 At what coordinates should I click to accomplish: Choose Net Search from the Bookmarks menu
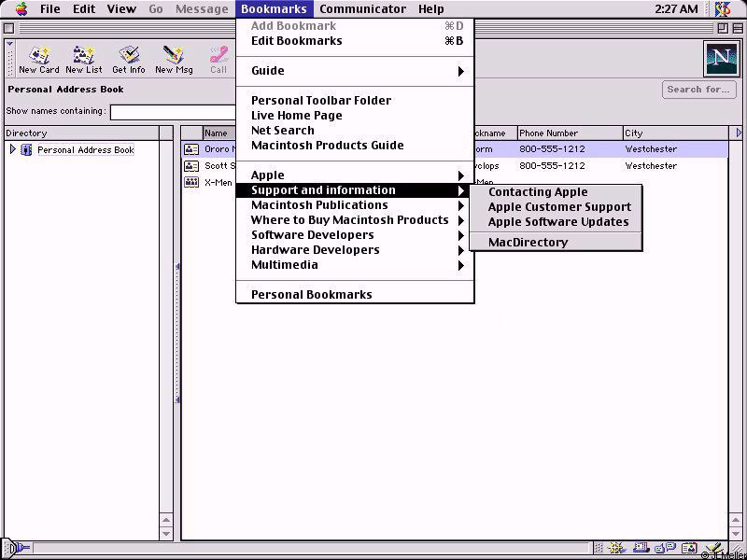pos(355,131)
